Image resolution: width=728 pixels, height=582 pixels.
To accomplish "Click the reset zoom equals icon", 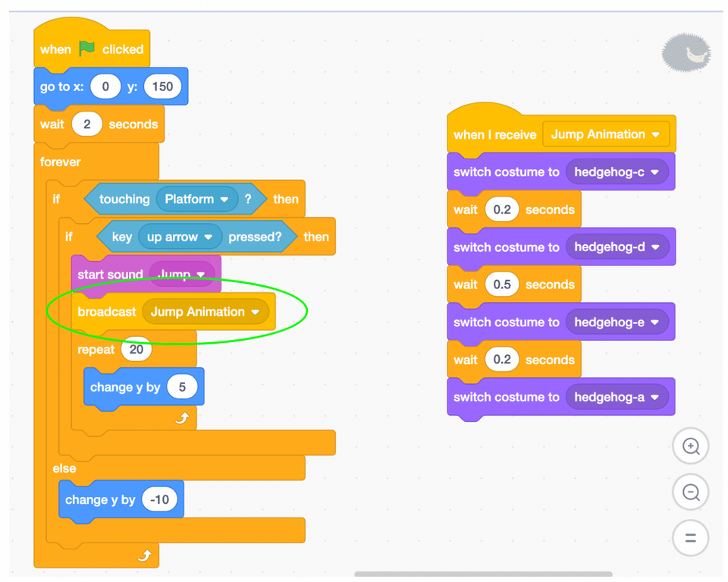I will tap(691, 537).
